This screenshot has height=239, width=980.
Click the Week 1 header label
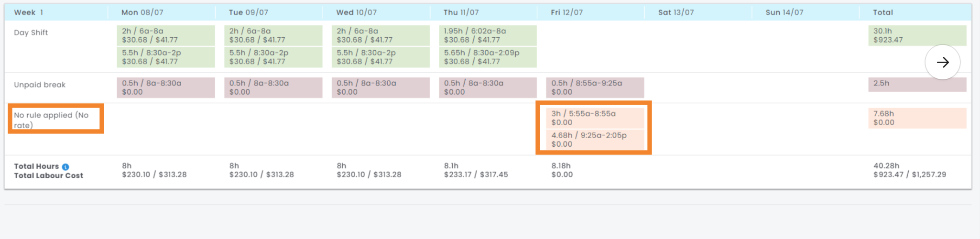[x=29, y=12]
